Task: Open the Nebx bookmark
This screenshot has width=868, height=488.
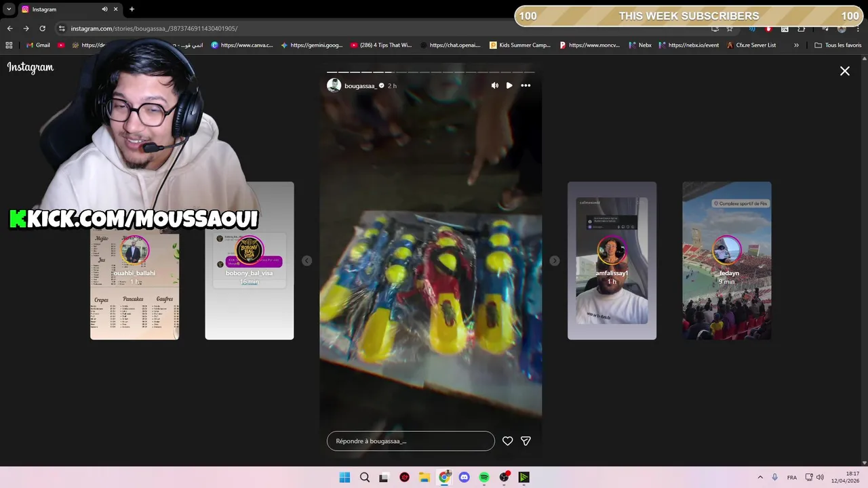Action: coord(640,45)
